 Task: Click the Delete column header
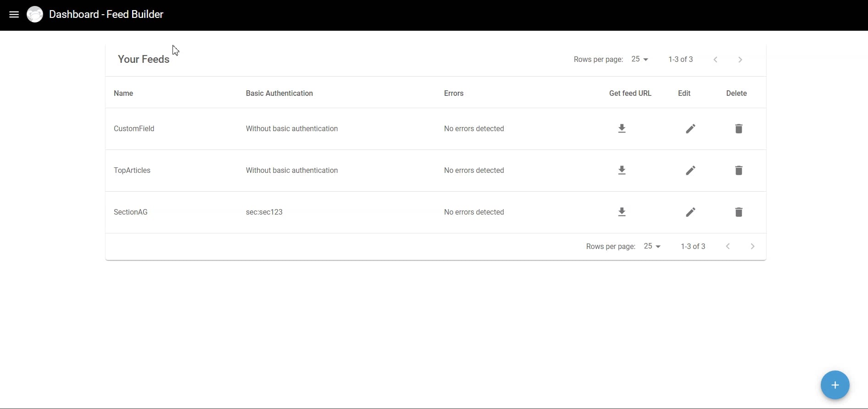tap(736, 93)
